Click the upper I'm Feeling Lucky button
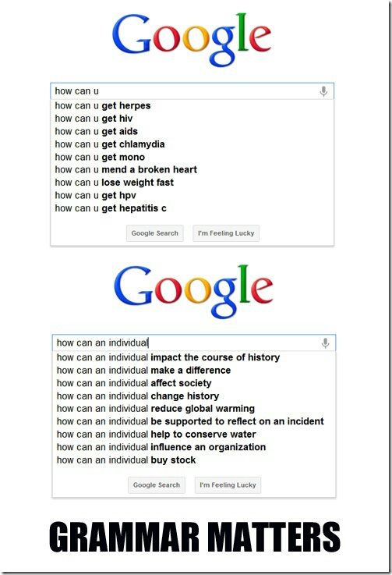Image resolution: width=392 pixels, height=575 pixels. coord(226,233)
